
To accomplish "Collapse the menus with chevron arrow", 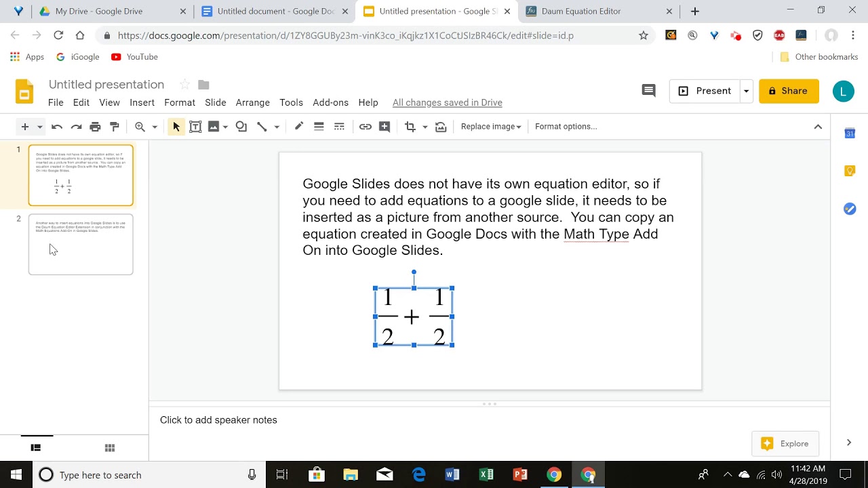I will [818, 127].
